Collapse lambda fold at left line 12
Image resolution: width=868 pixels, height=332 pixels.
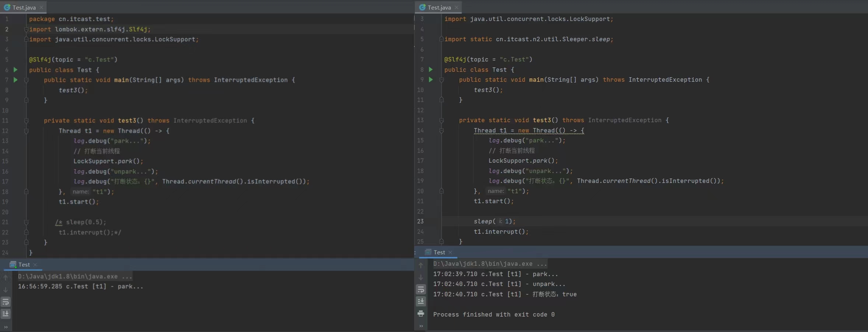click(x=26, y=131)
